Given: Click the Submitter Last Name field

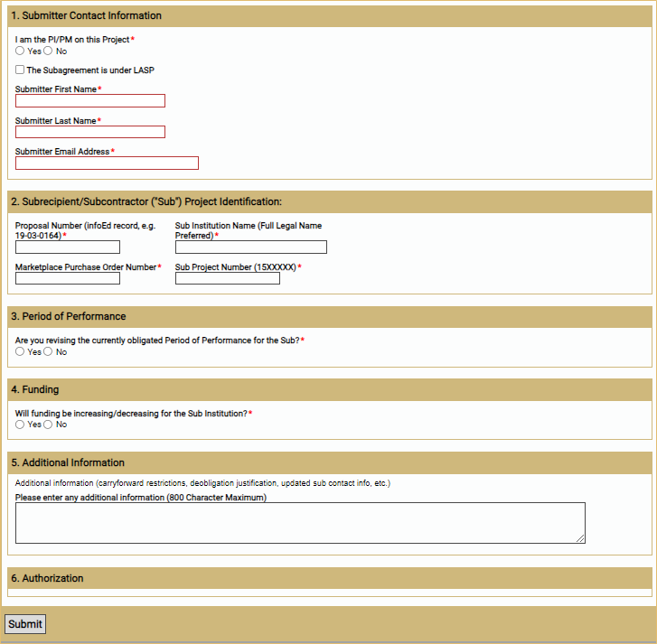Looking at the screenshot, I should [x=90, y=132].
